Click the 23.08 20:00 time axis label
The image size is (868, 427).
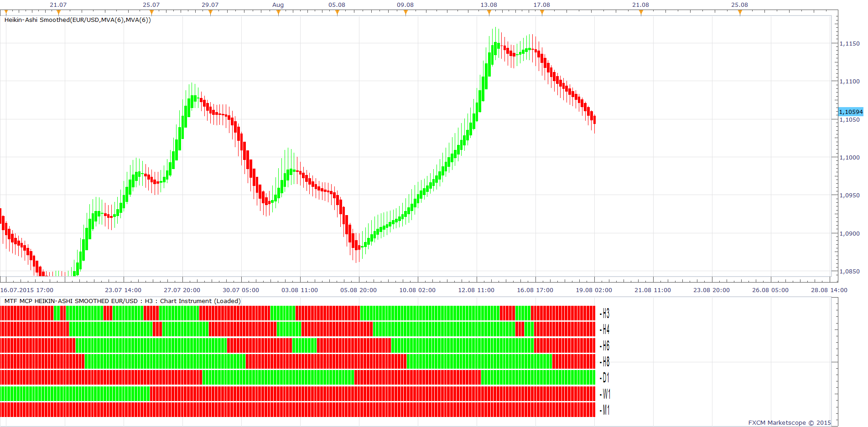point(712,290)
